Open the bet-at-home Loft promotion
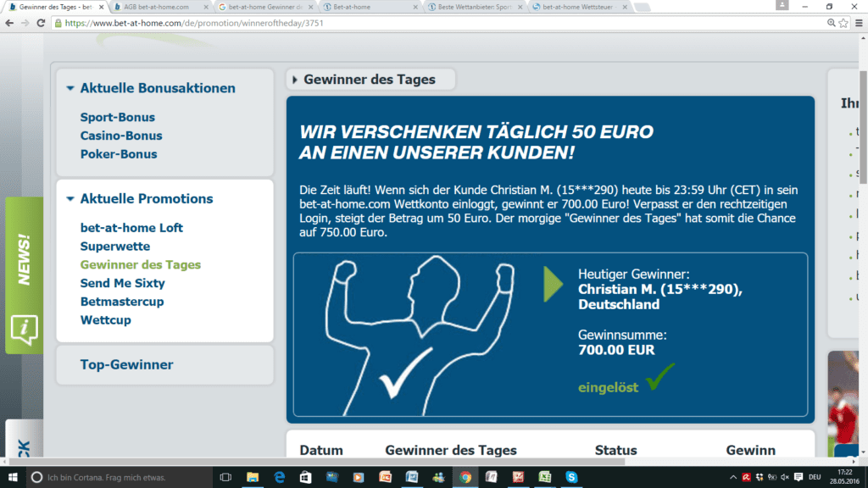This screenshot has height=488, width=868. click(x=131, y=228)
